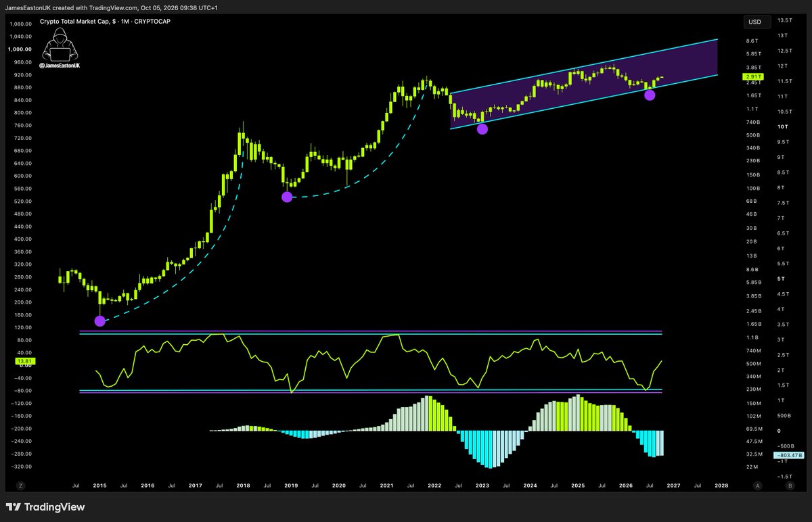The width and height of the screenshot is (812, 522).
Task: Click the green 2.91 T price label
Action: tap(752, 78)
